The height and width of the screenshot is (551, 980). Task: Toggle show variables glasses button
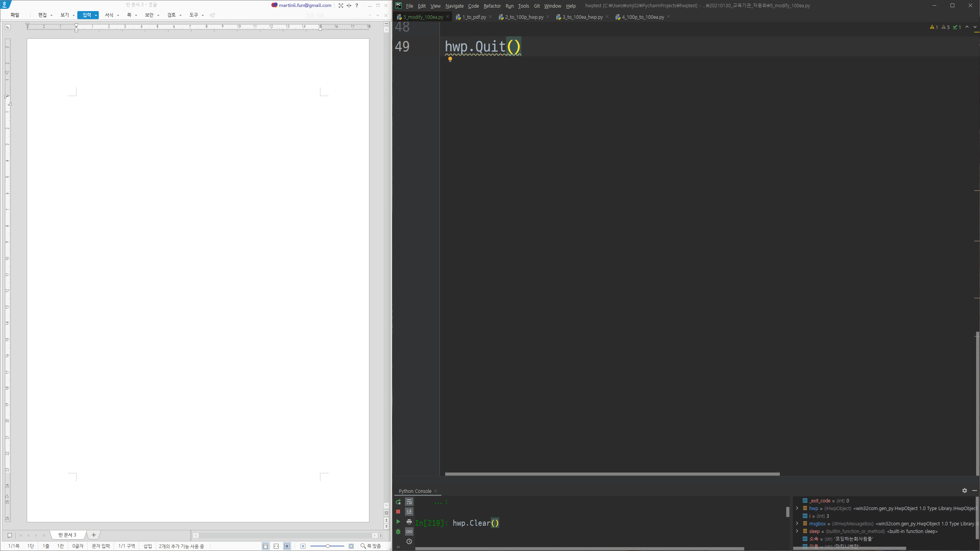pyautogui.click(x=409, y=531)
